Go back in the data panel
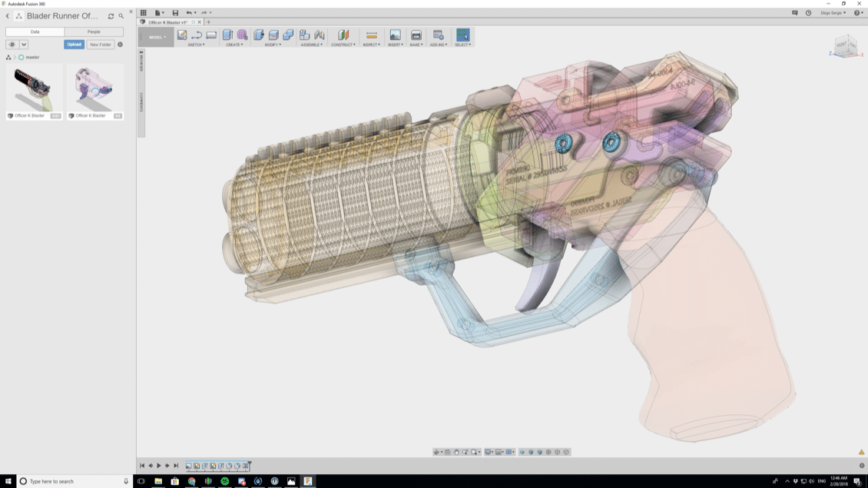This screenshot has height=488, width=868. click(8, 16)
